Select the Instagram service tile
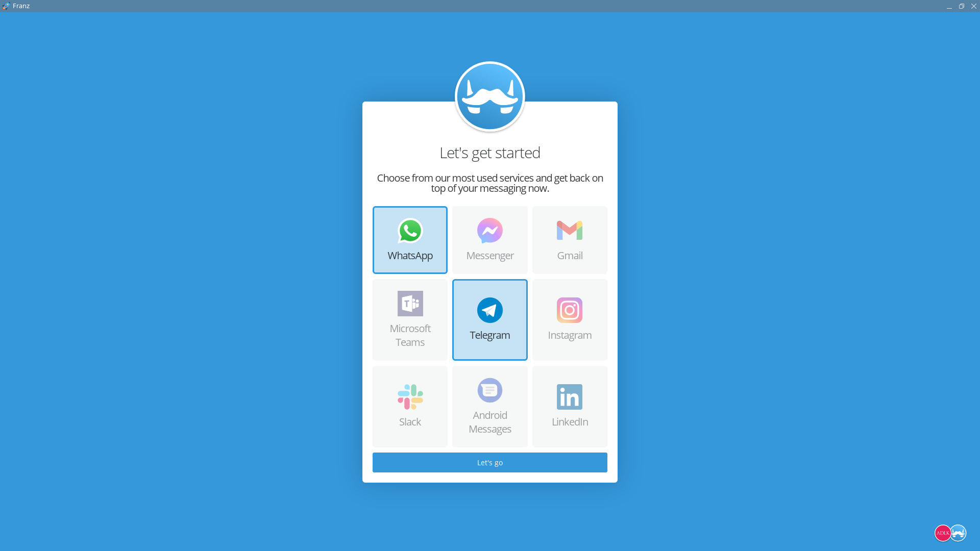 point(570,320)
